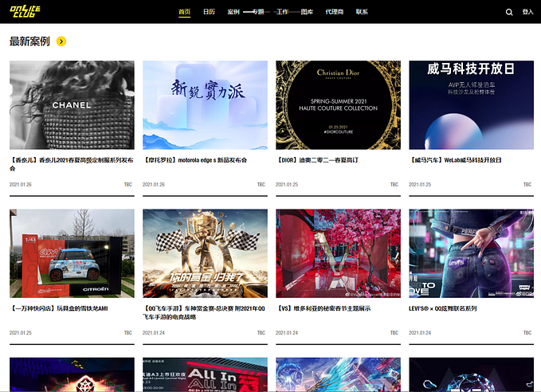Open the 专题 nav item
The image size is (541, 392).
(x=258, y=12)
